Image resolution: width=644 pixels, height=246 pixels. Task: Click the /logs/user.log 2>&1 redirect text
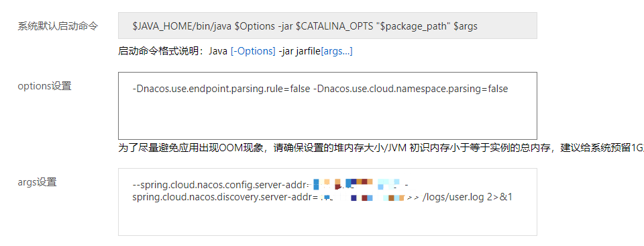[x=468, y=198]
